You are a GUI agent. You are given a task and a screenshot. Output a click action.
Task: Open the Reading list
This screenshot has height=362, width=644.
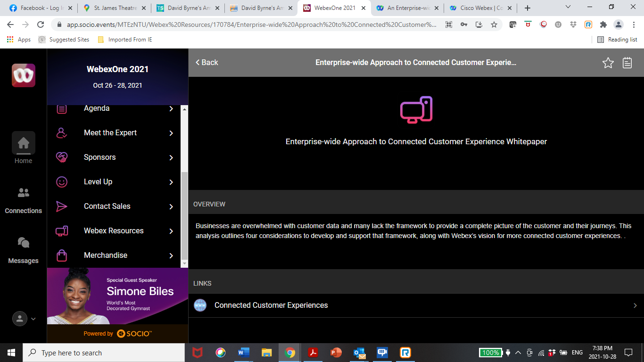[617, 40]
